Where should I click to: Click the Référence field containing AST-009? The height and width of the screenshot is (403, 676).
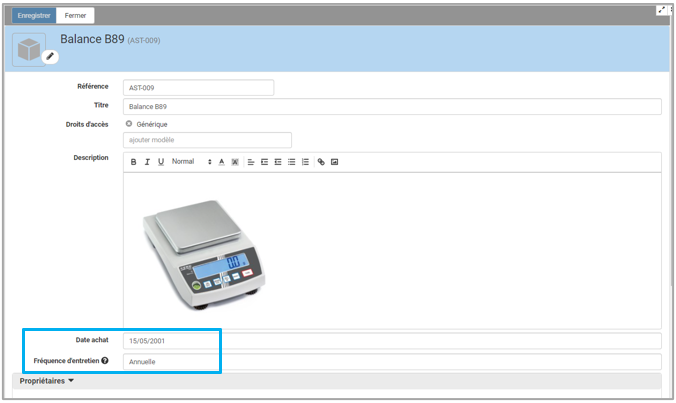pyautogui.click(x=198, y=88)
